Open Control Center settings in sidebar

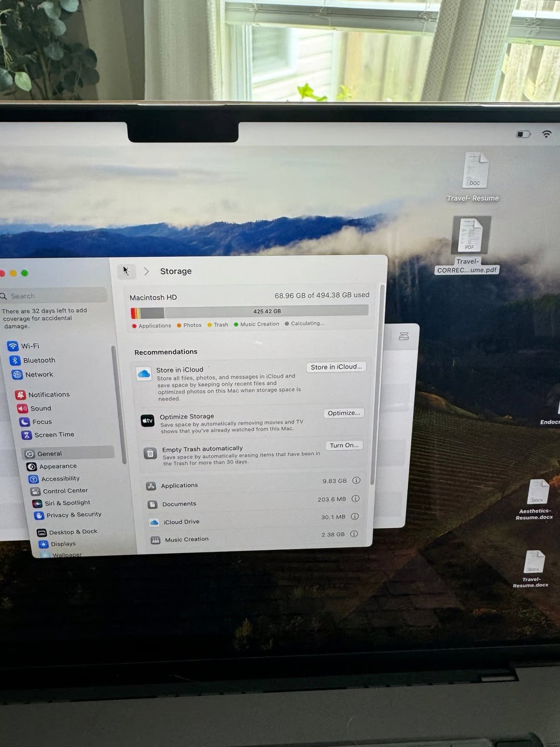[x=59, y=491]
